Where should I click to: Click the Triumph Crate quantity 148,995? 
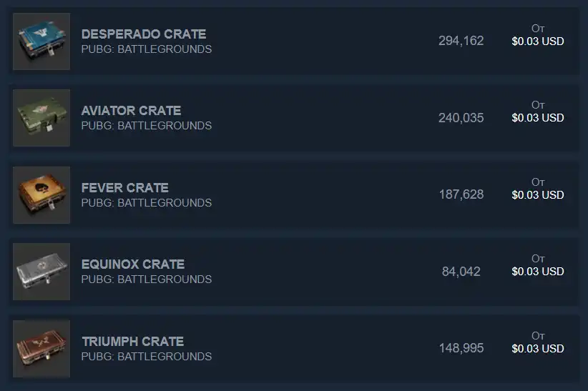461,349
